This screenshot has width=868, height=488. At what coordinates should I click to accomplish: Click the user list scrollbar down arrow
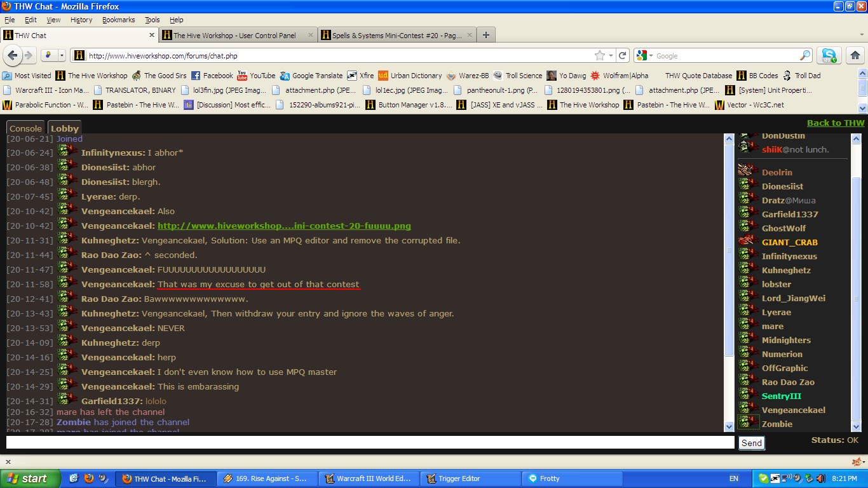click(x=856, y=427)
